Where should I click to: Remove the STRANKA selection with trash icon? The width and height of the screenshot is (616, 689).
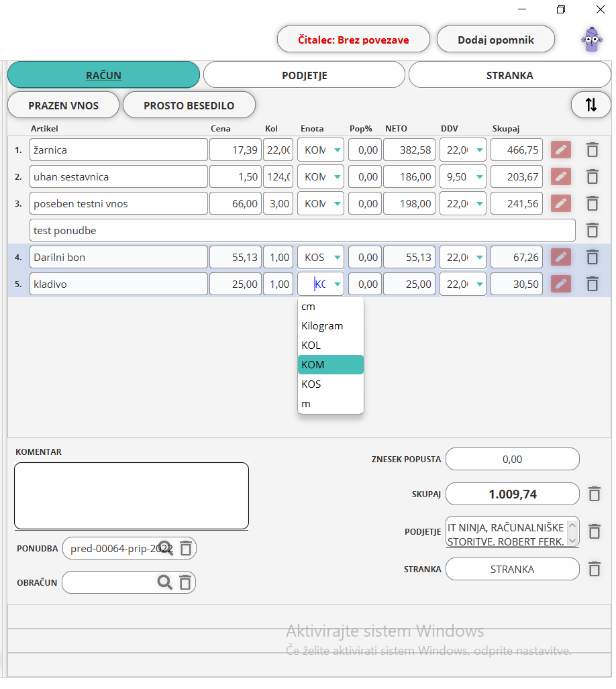(x=594, y=569)
